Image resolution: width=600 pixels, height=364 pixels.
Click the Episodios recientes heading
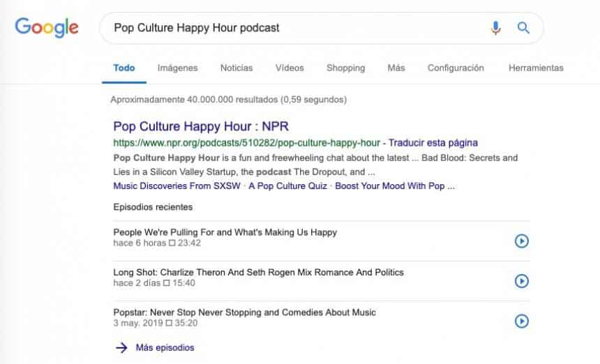[x=153, y=207]
